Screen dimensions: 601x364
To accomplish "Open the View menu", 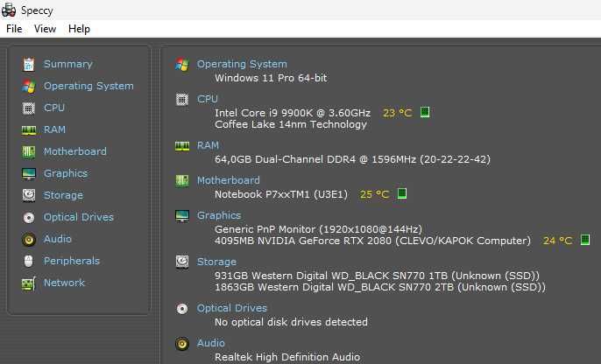I will click(x=45, y=29).
